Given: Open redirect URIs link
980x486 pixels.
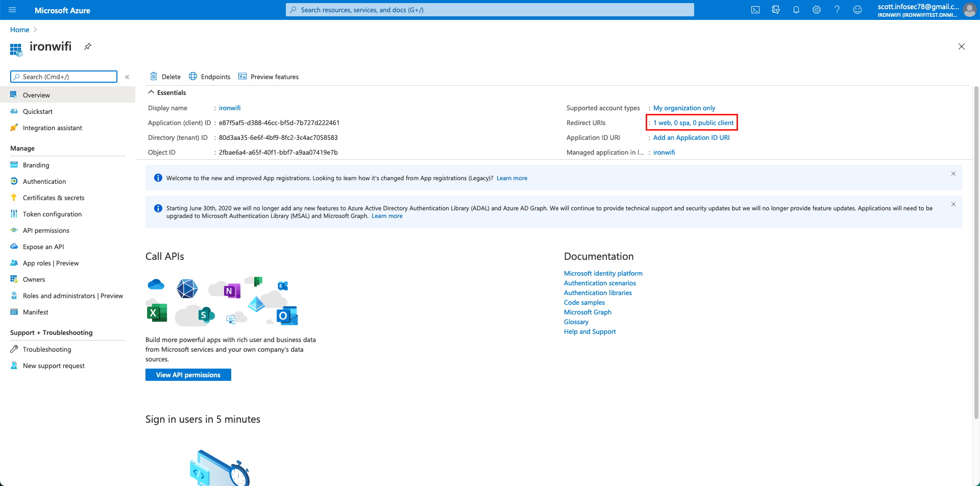Looking at the screenshot, I should [693, 123].
